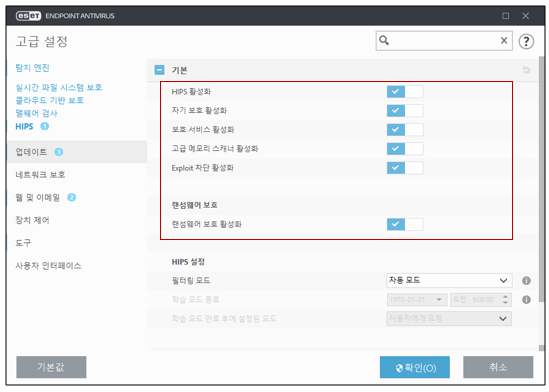Click the learning mode time stepper
This screenshot has height=392, width=549.
click(x=505, y=300)
